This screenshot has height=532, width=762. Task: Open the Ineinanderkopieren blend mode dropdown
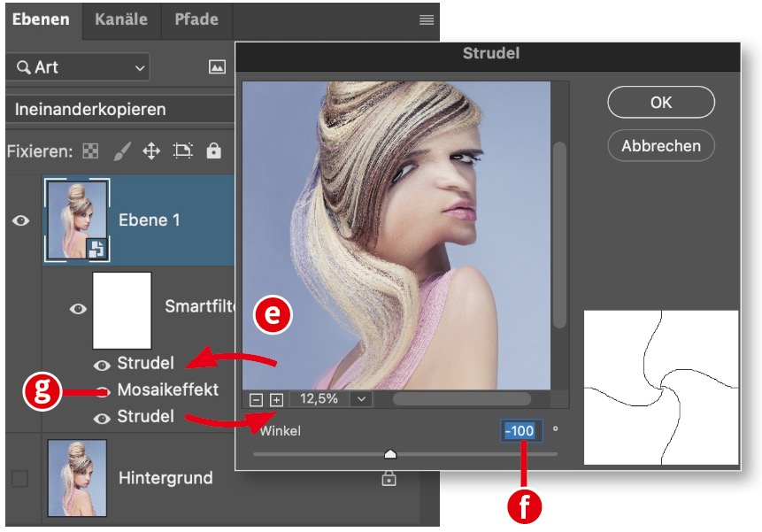121,109
